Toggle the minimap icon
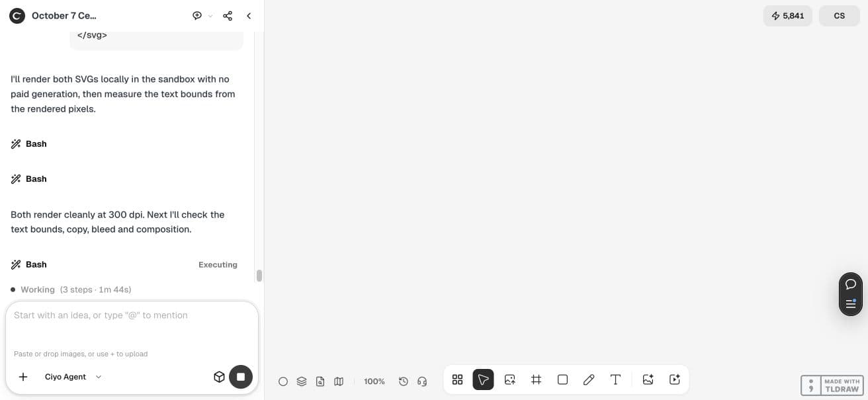Screen dimensions: 868x400 (x=339, y=381)
